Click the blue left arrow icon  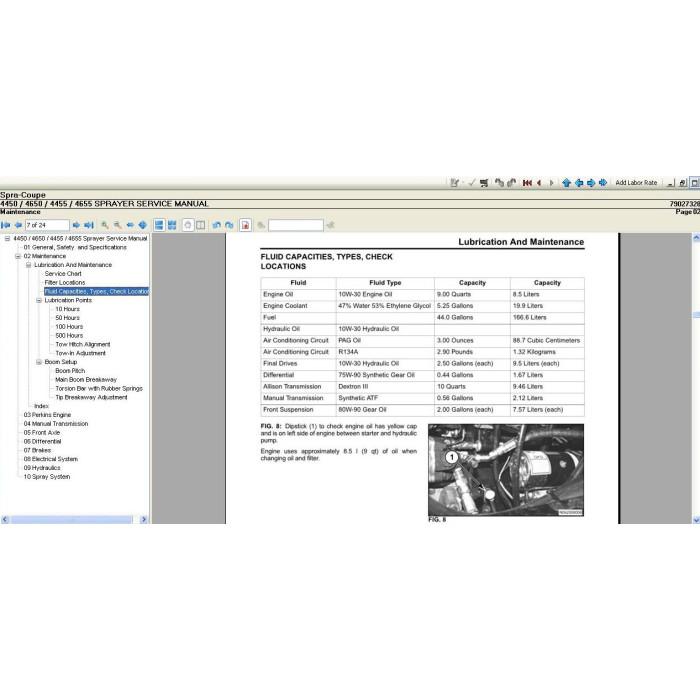(x=579, y=183)
